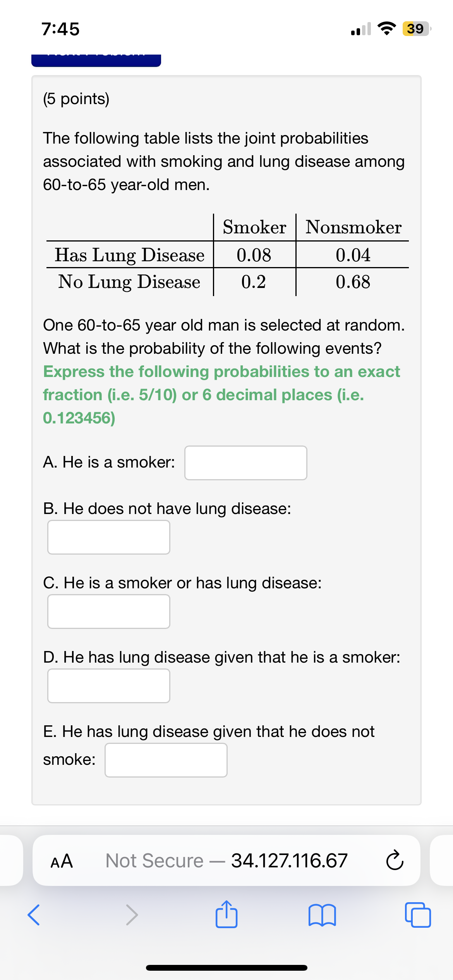
Task: Open the AA page settings menu
Action: [x=63, y=861]
